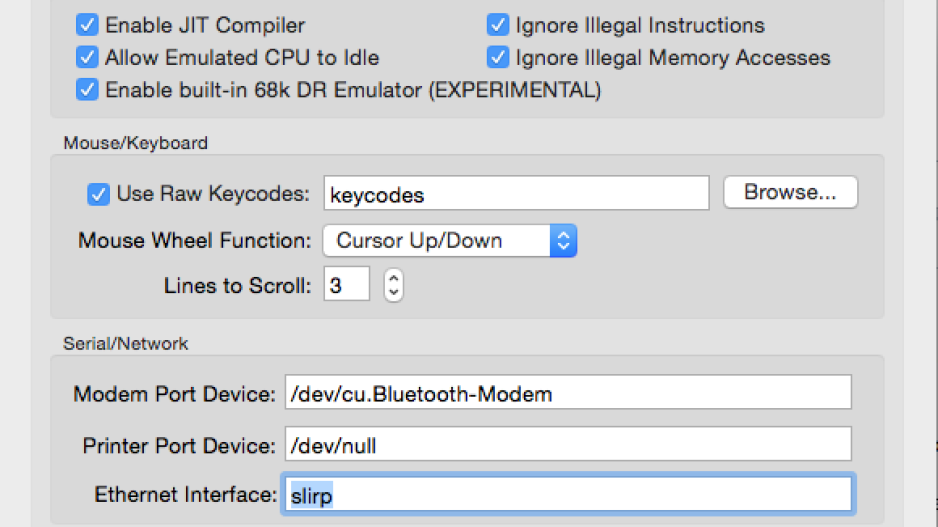Click the Ethernet Interface label text

(185, 495)
